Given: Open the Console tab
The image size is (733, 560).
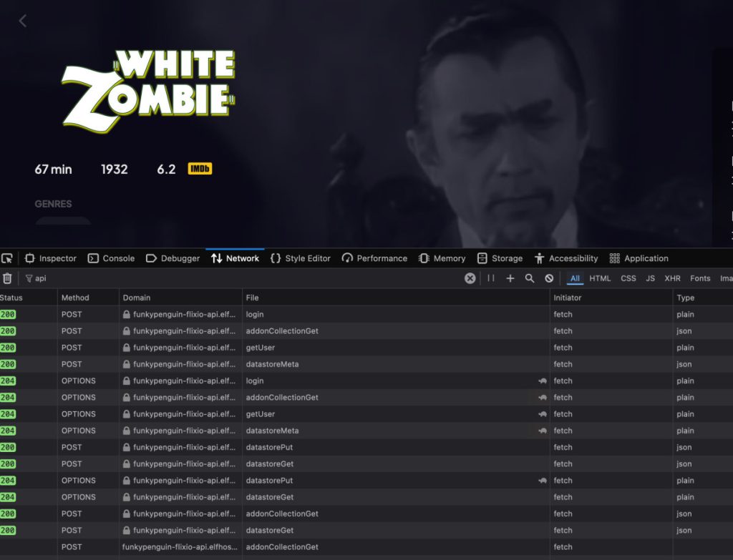Looking at the screenshot, I should click(x=111, y=258).
